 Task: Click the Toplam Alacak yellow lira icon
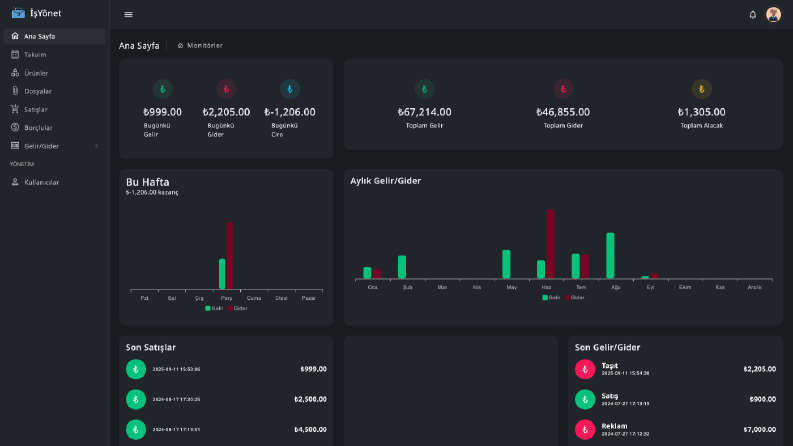(x=701, y=89)
